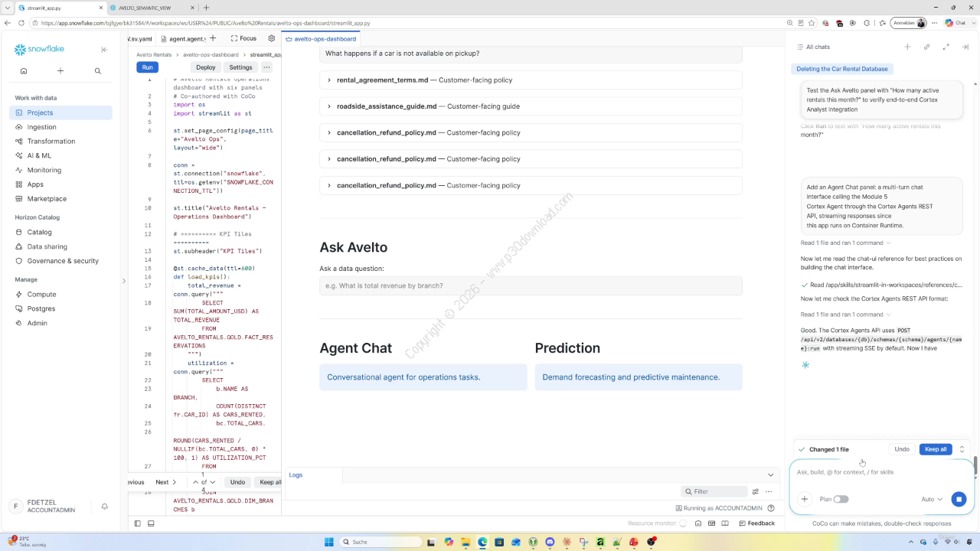Click the avelto-ops-dashboard breadcrumb
This screenshot has width=980, height=551.
pos(211,55)
